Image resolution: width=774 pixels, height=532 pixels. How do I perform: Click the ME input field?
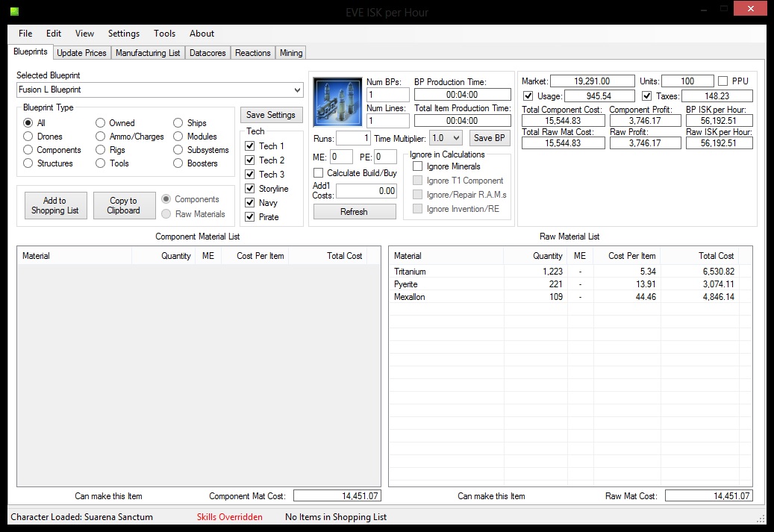click(x=341, y=157)
